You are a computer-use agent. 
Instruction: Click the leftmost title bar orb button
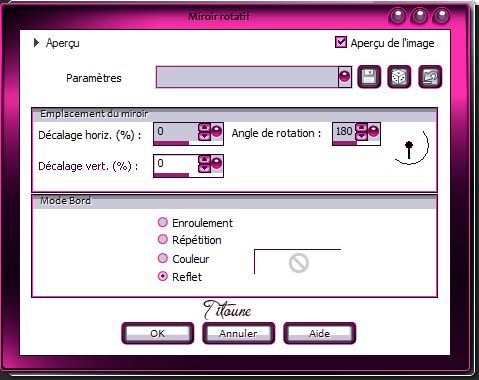pyautogui.click(x=397, y=15)
